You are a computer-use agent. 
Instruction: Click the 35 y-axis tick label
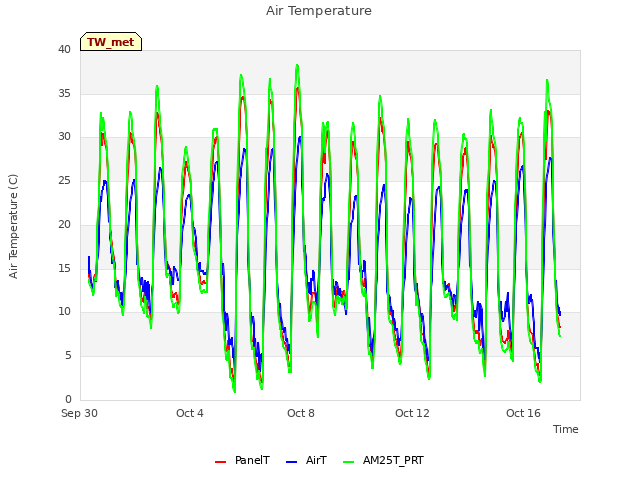click(64, 93)
